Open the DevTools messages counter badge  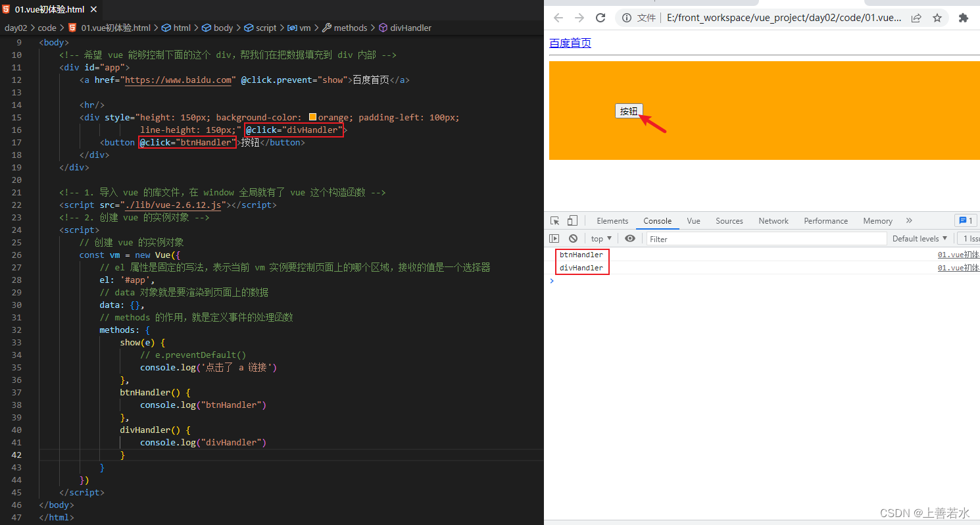pos(966,220)
